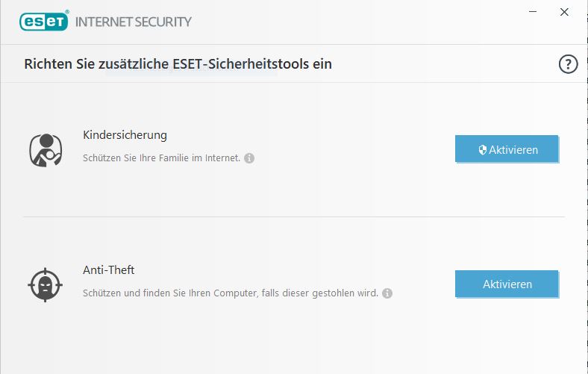Close the ESET setup window
The height and width of the screenshot is (374, 588).
[565, 12]
